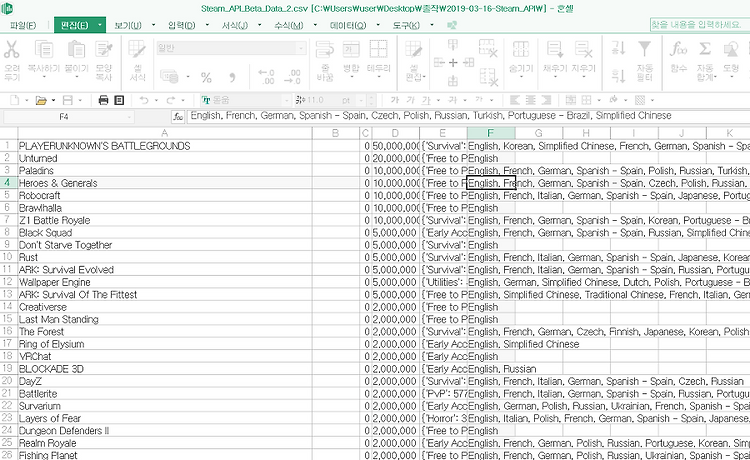The height and width of the screenshot is (460, 750).
Task: Click the save diskette icon
Action: point(68,100)
